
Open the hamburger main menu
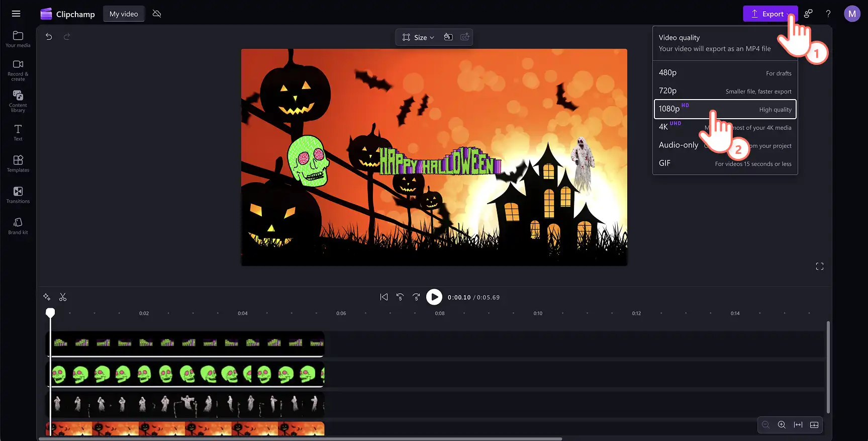click(x=16, y=14)
